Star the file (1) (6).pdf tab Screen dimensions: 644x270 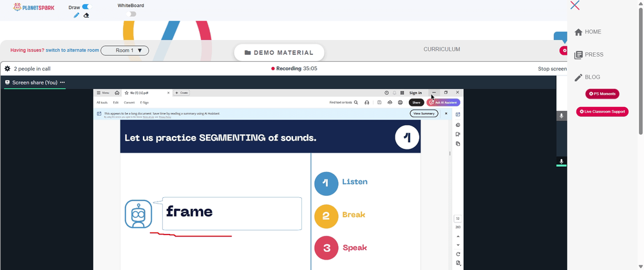(126, 93)
